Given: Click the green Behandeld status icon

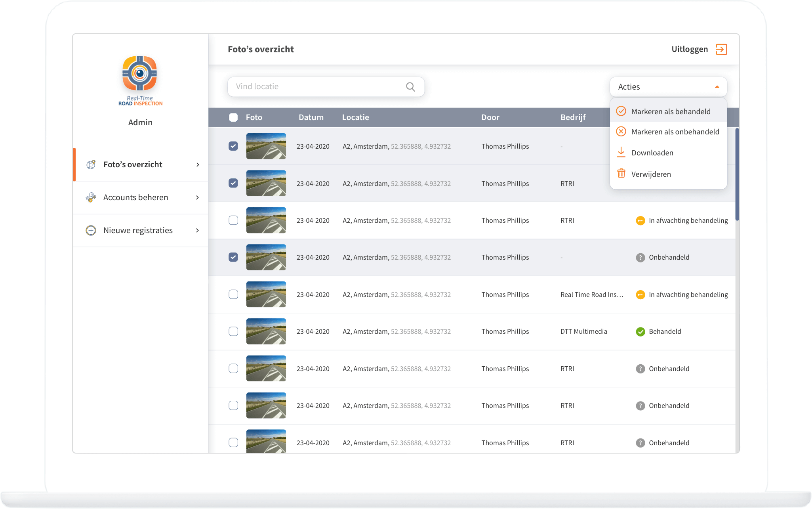Looking at the screenshot, I should 640,332.
